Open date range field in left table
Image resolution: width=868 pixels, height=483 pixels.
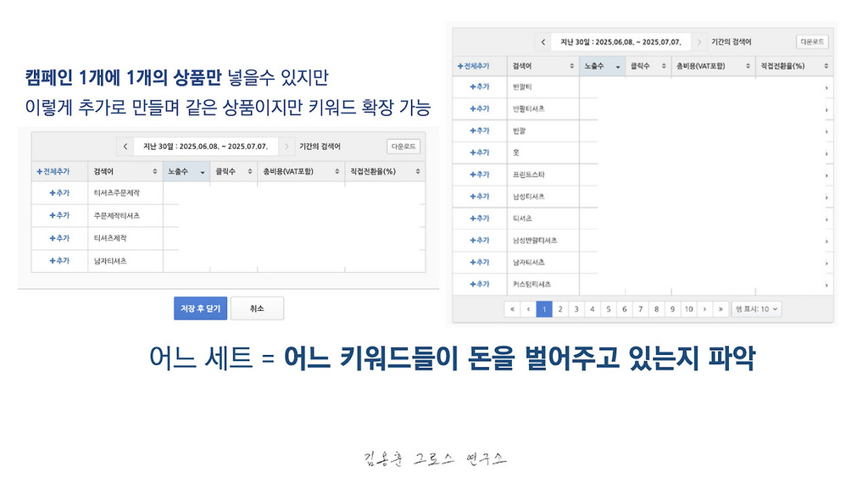205,147
